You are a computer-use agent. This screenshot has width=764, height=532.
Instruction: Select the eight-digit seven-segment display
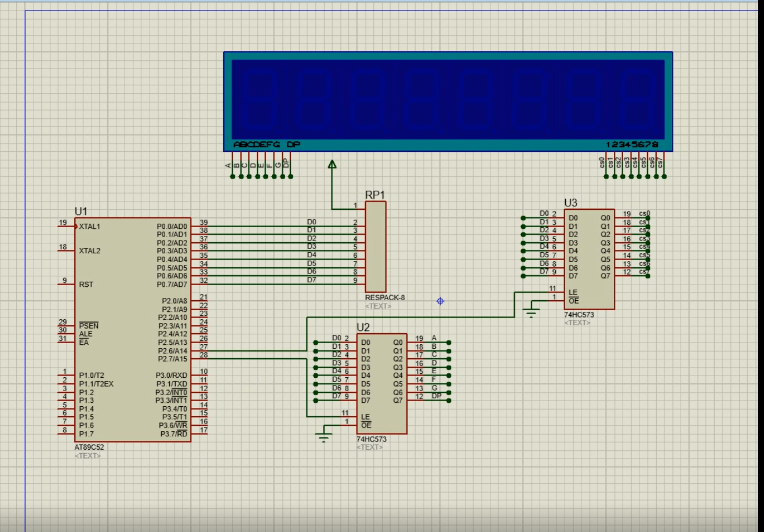point(448,101)
